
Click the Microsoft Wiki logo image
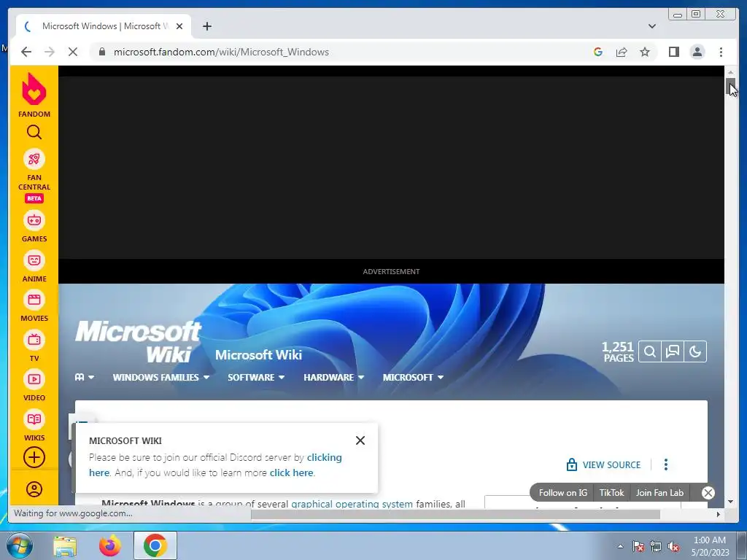click(138, 342)
